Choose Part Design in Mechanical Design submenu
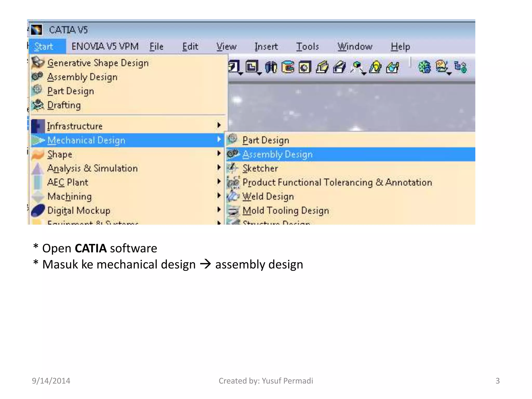The image size is (532, 399). [350, 140]
